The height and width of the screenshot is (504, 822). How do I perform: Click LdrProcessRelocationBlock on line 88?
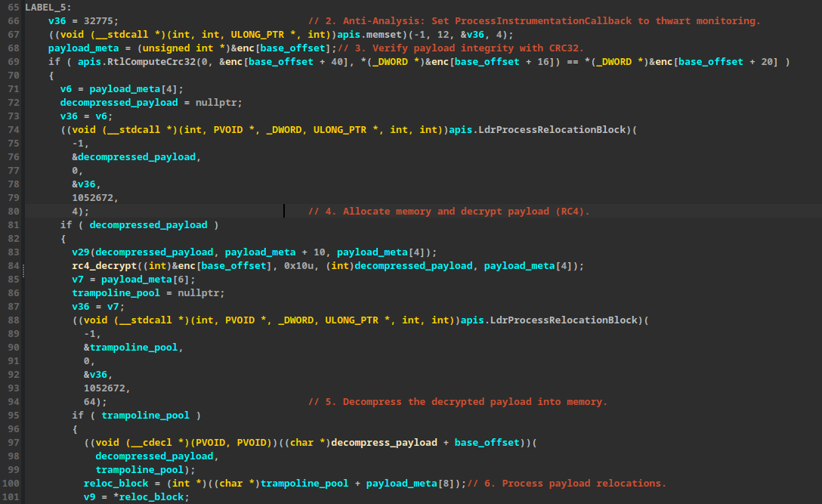coord(564,321)
